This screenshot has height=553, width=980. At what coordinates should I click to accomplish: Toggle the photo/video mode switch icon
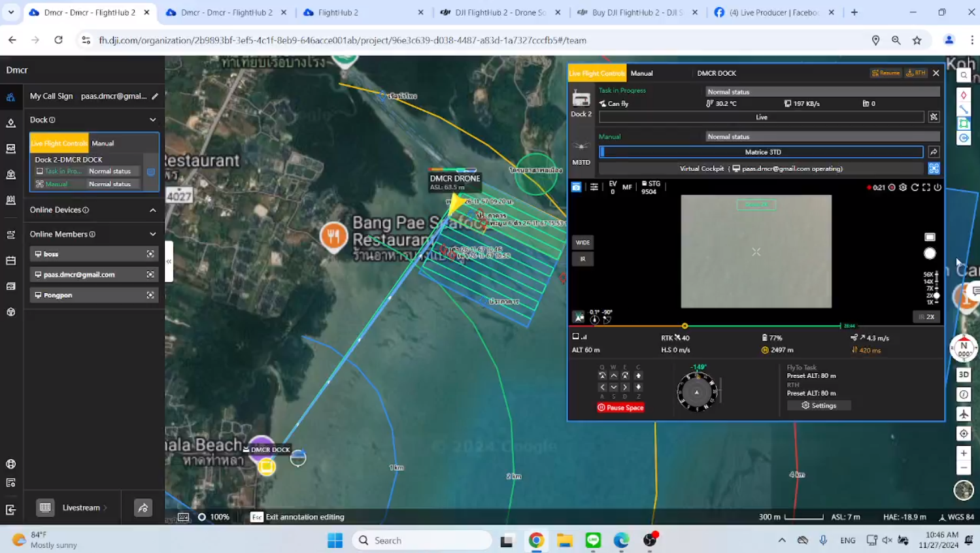click(930, 237)
